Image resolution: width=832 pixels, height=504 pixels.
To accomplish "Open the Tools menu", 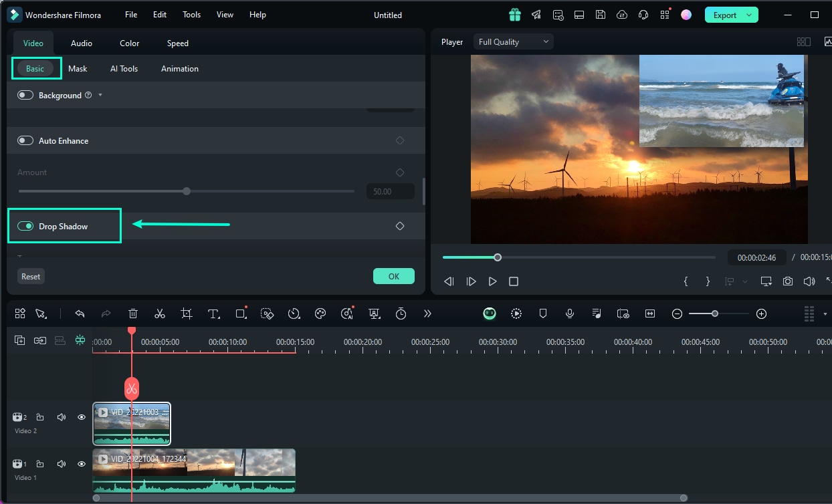I will (x=191, y=15).
